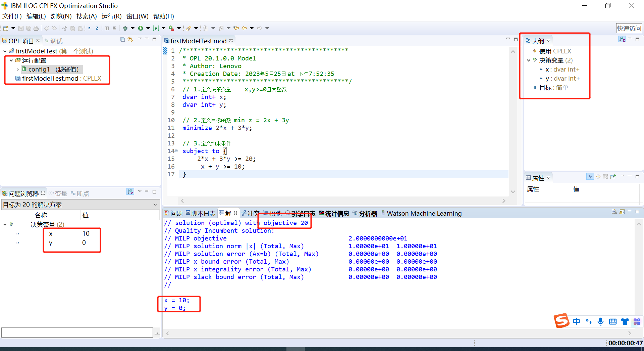
Task: Switch to Watson Machine Learning tab
Action: [421, 213]
